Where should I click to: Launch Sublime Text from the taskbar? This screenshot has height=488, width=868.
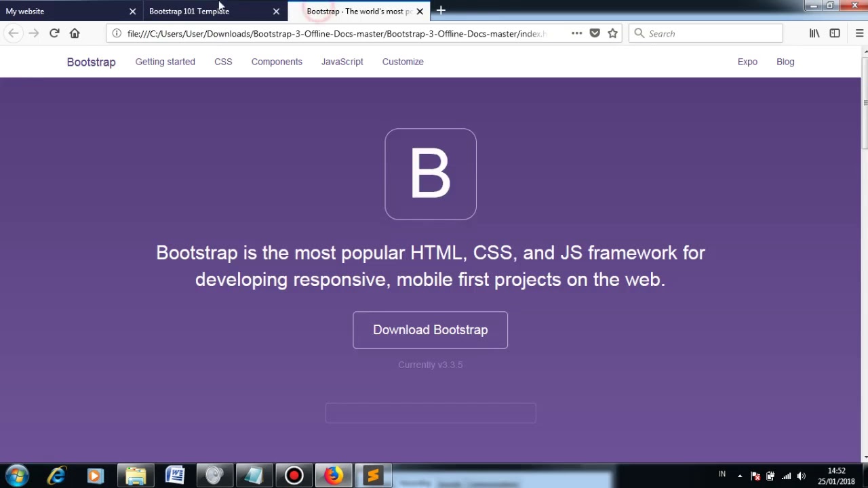pos(372,475)
